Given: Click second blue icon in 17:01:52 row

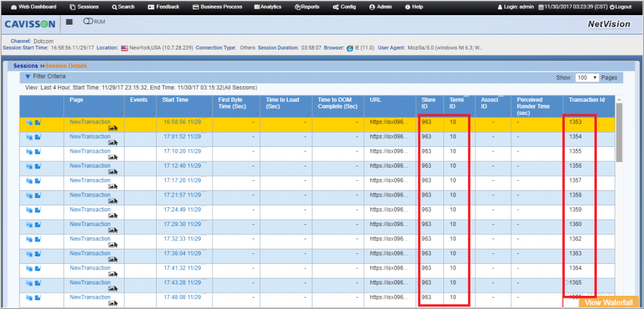Looking at the screenshot, I should pos(38,137).
